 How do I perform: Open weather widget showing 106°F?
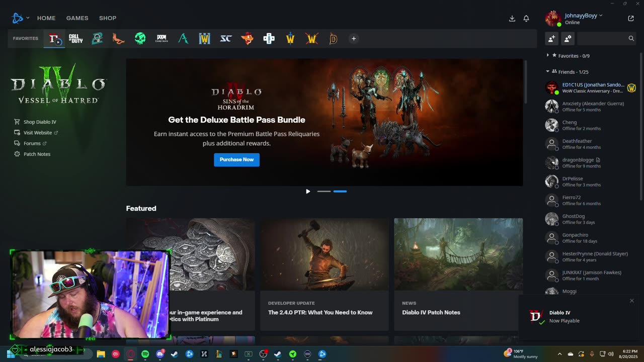click(521, 354)
